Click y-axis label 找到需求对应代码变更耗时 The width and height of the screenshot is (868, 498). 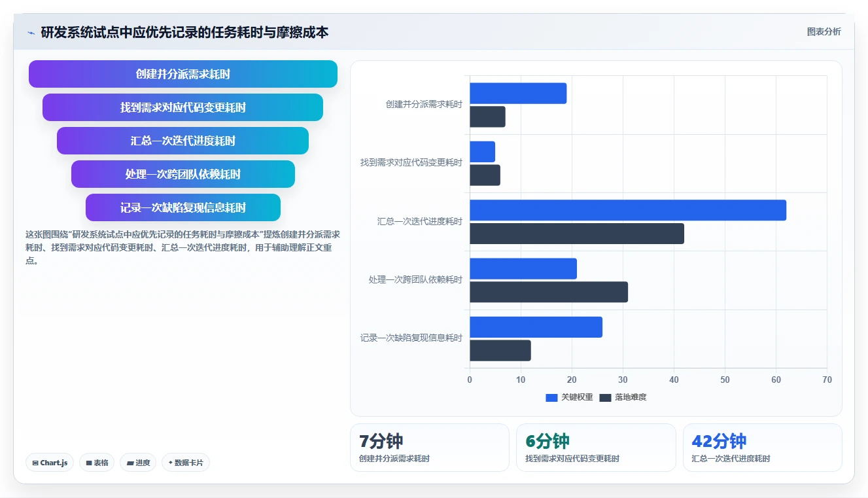coord(411,162)
